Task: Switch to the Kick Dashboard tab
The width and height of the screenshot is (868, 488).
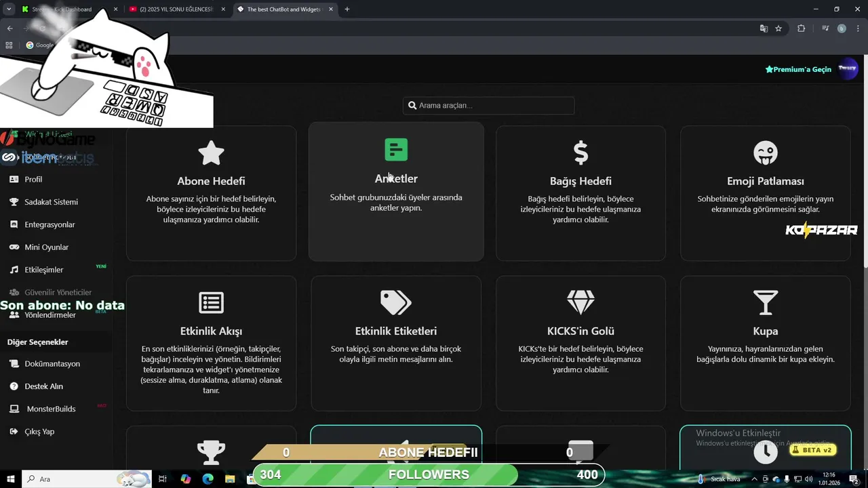Action: pos(69,9)
